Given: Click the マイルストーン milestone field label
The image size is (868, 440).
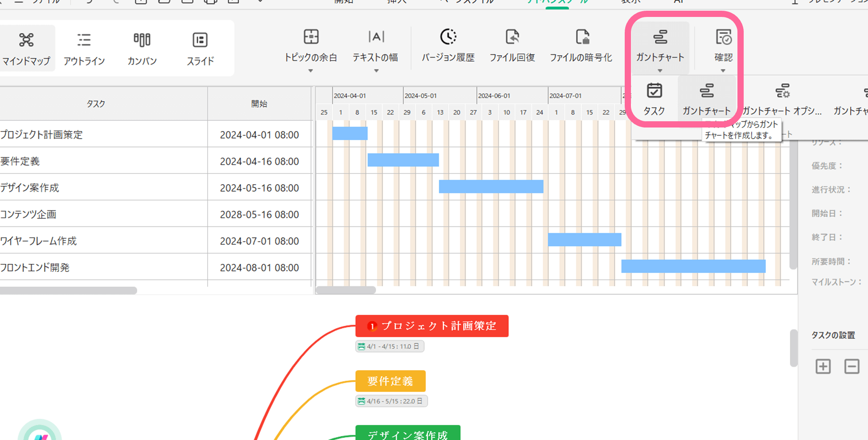Looking at the screenshot, I should click(x=837, y=282).
